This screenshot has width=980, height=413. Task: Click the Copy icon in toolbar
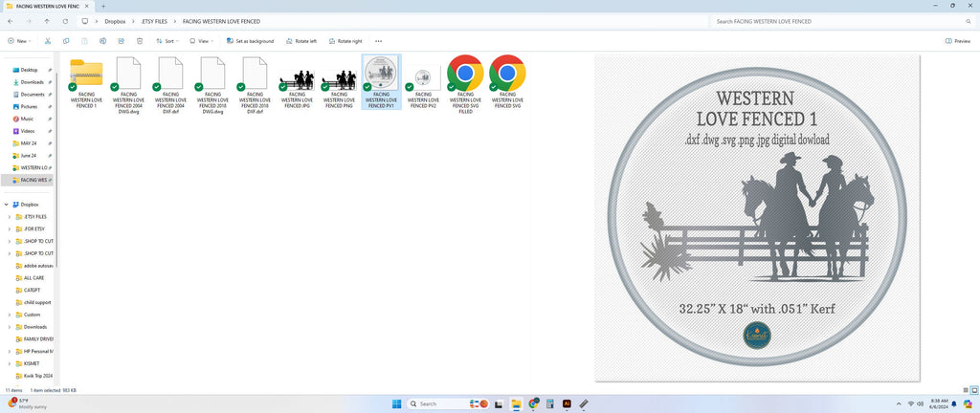pos(66,41)
